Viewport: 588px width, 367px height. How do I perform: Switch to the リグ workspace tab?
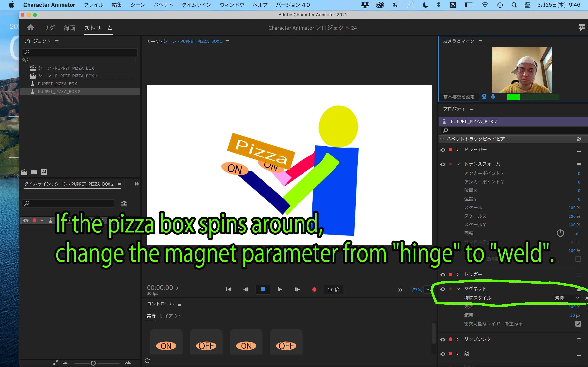[49, 28]
